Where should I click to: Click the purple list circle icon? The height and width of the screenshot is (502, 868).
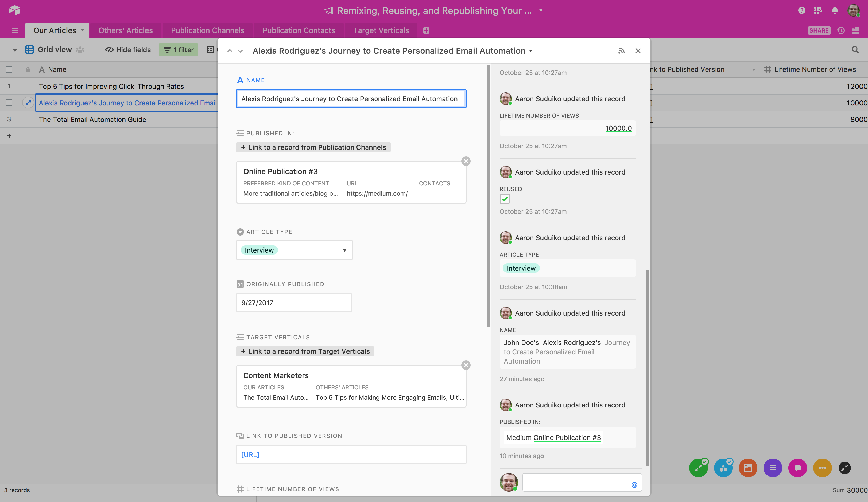pos(773,468)
